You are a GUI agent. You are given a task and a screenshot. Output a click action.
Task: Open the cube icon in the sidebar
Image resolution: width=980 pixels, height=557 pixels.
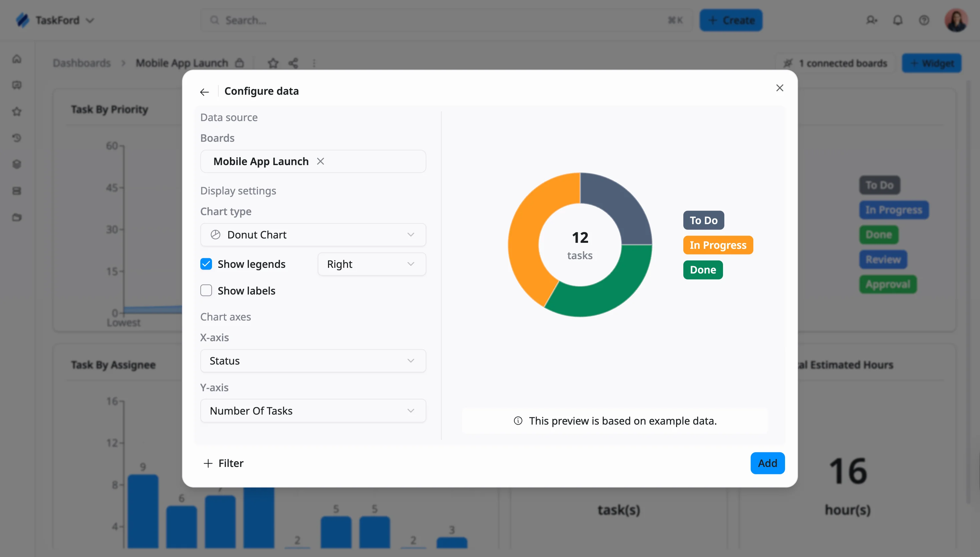pyautogui.click(x=17, y=164)
